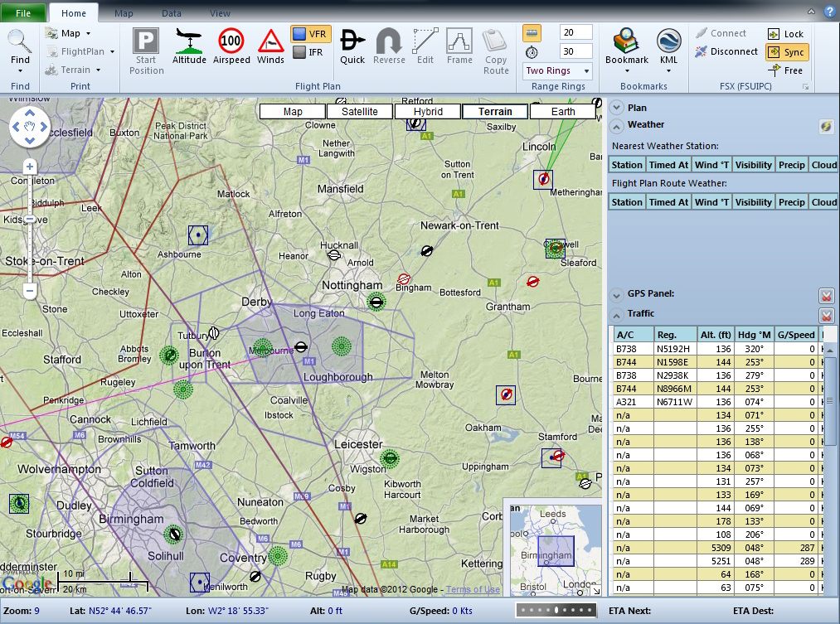Connect to FSX
This screenshot has width=840, height=624.
coord(721,33)
